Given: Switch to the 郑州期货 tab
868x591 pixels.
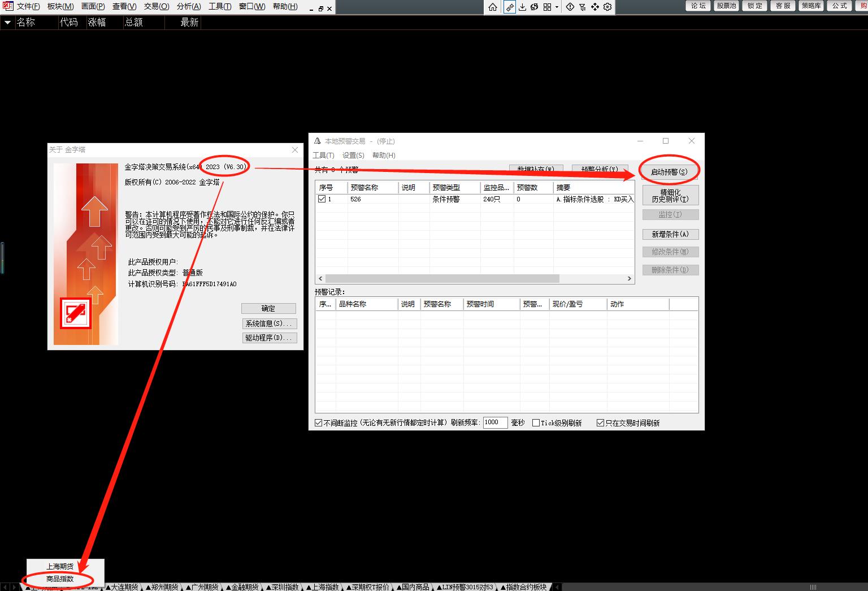Looking at the screenshot, I should pyautogui.click(x=162, y=587).
